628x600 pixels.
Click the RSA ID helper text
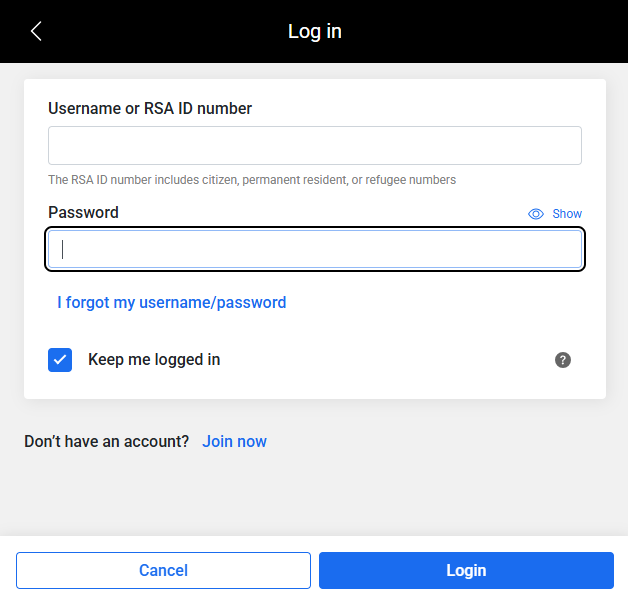click(x=252, y=180)
